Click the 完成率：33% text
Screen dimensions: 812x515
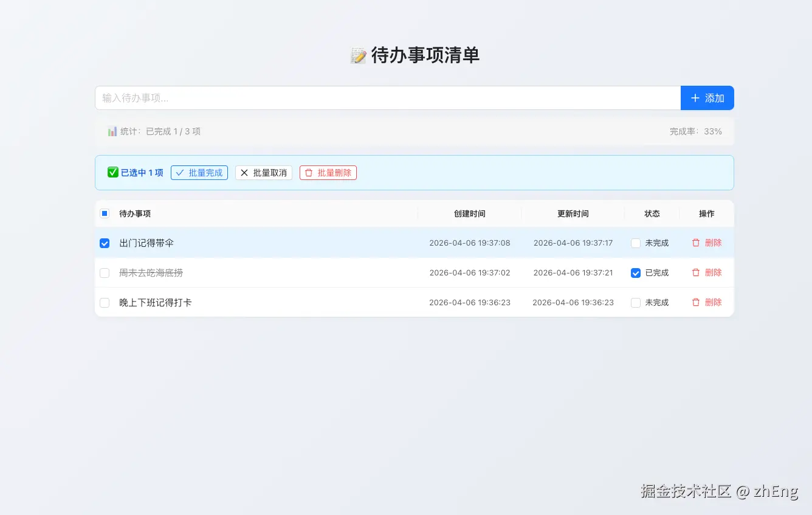696,131
